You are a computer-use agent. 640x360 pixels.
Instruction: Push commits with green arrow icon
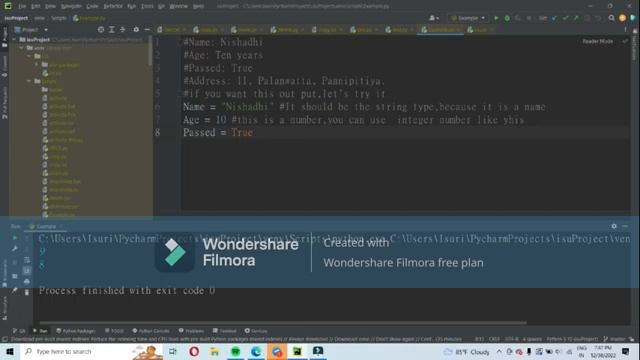coord(576,18)
